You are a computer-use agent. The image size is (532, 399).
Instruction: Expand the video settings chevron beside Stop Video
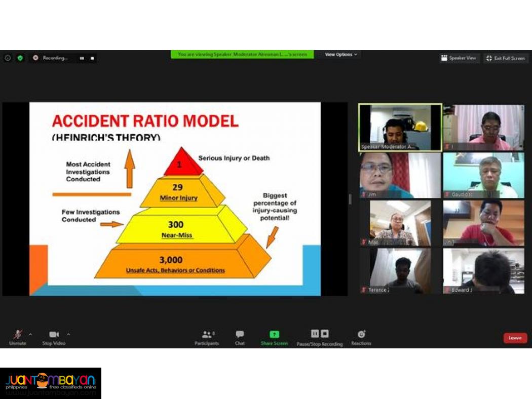(x=68, y=334)
